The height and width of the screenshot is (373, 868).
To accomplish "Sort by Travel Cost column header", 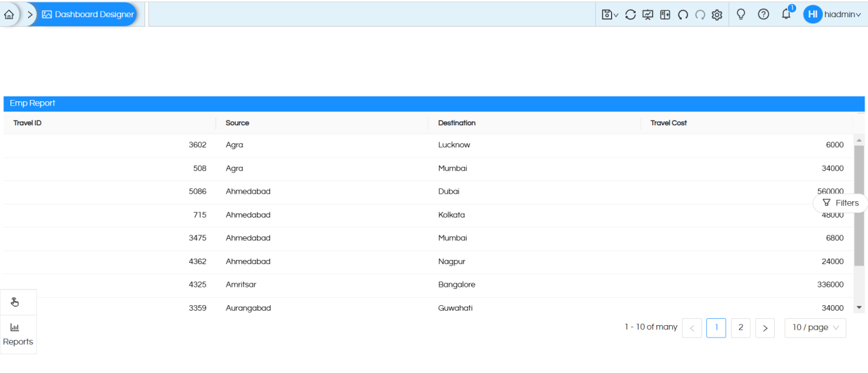I will pyautogui.click(x=669, y=123).
